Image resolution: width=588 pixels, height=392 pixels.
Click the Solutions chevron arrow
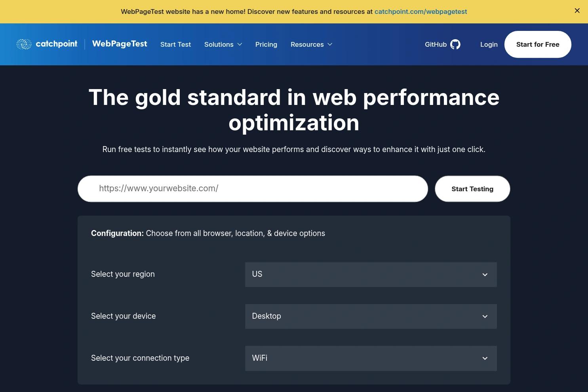240,44
